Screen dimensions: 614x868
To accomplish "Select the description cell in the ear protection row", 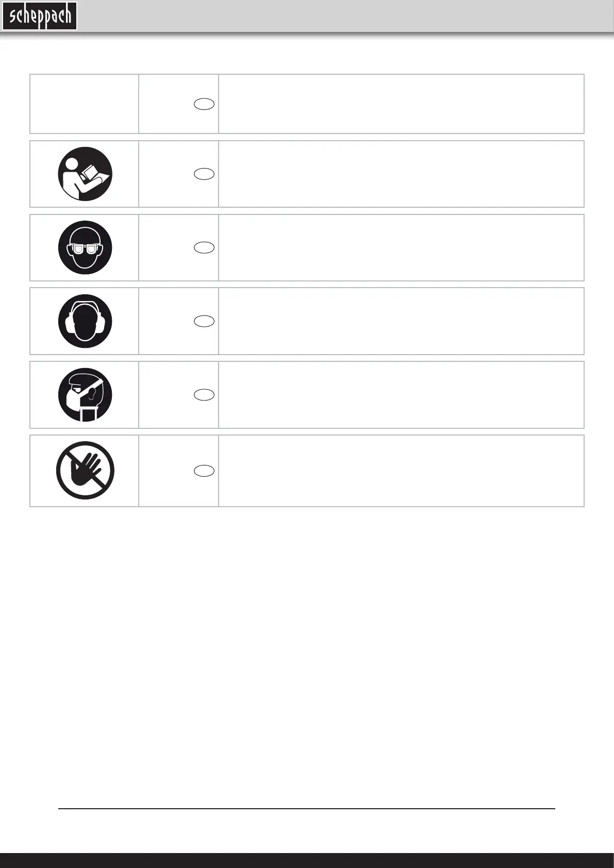I will [x=401, y=321].
